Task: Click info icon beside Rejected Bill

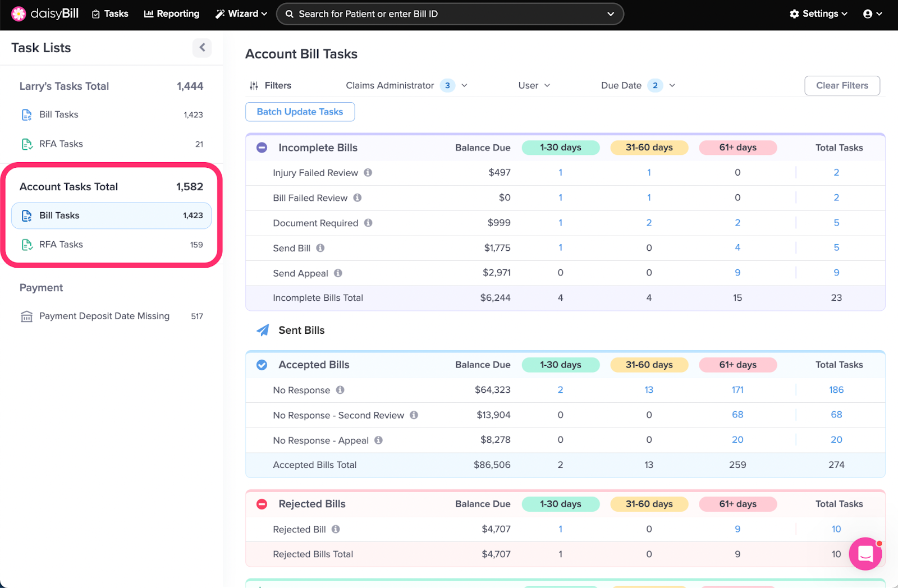Action: 336,529
